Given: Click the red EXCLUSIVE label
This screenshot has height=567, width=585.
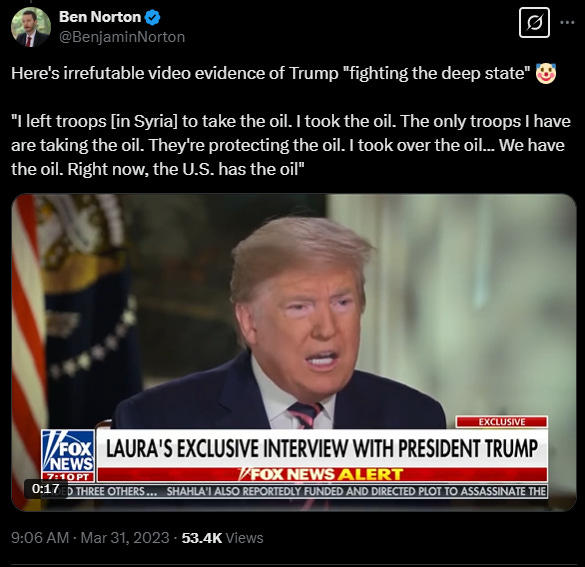Looking at the screenshot, I should tap(502, 422).
